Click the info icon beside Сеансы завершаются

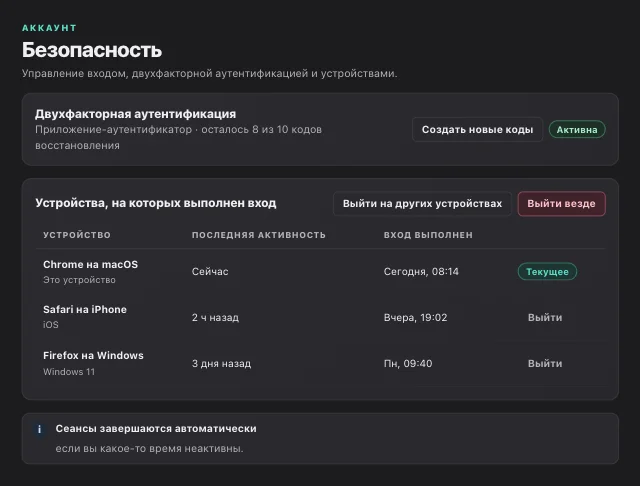click(x=40, y=429)
